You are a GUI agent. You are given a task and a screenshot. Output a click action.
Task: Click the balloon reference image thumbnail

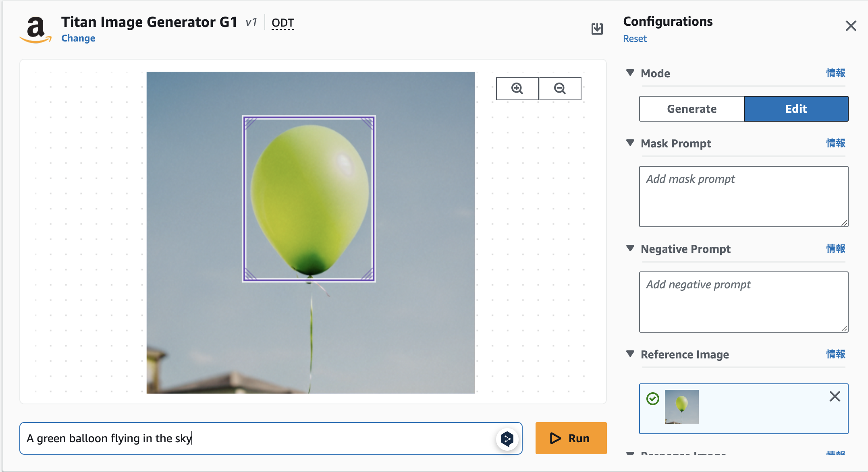[681, 407]
